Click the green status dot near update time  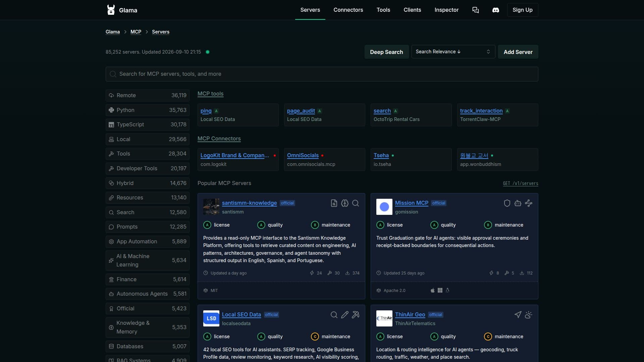[x=208, y=52]
